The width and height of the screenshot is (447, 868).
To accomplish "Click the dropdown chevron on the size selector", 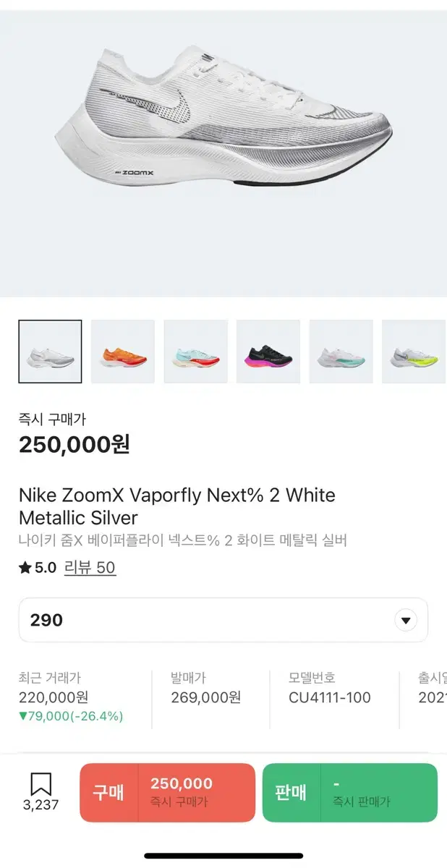I will (405, 620).
